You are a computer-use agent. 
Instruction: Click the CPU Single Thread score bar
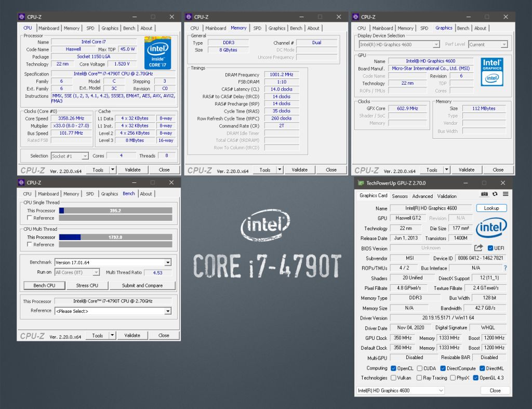(115, 210)
